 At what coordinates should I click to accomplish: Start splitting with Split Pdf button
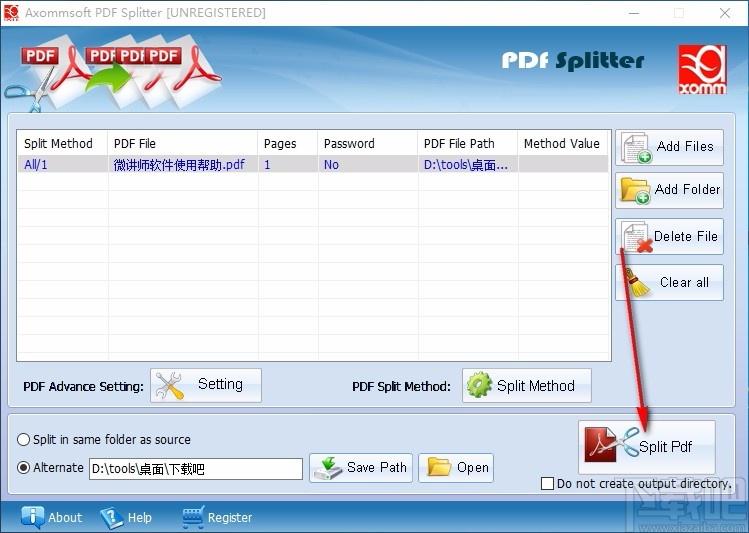(647, 447)
